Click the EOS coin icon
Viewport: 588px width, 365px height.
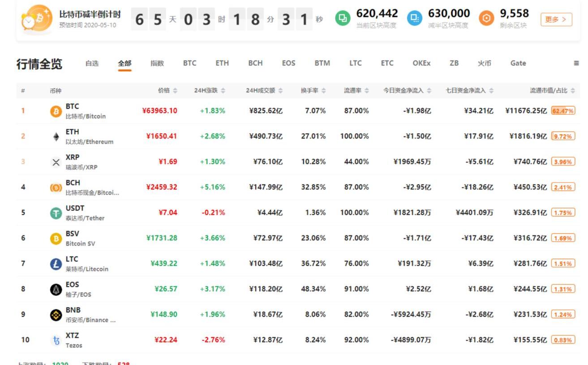(56, 290)
